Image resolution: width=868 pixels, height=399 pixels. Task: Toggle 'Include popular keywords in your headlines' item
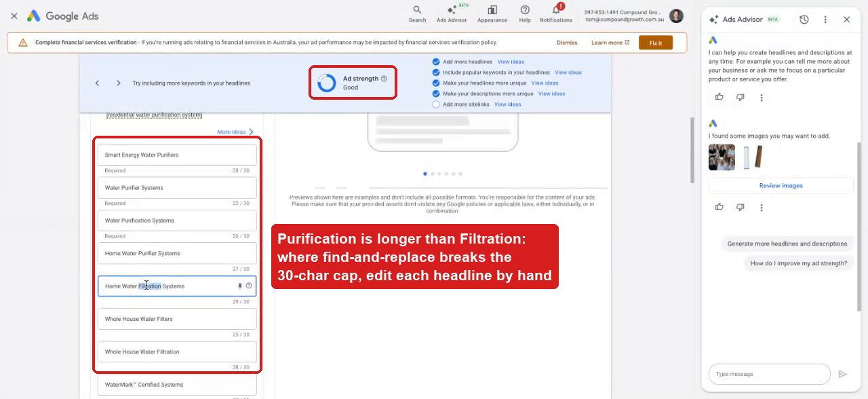(x=436, y=72)
